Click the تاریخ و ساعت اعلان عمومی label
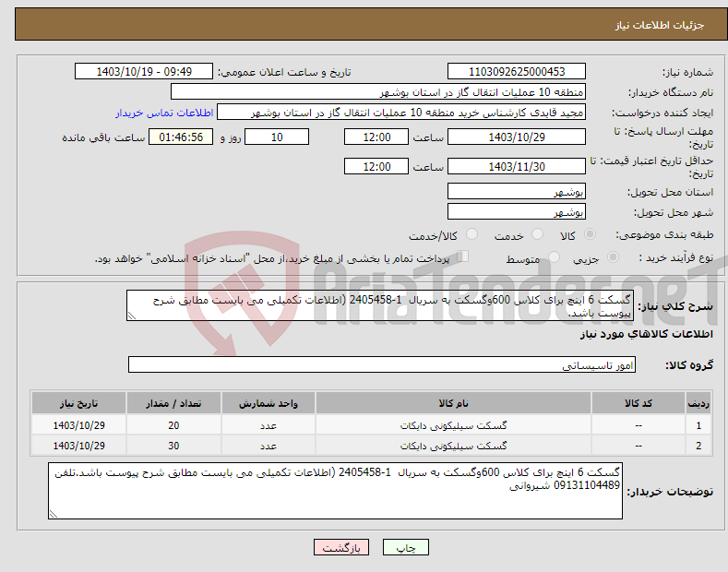 (284, 72)
